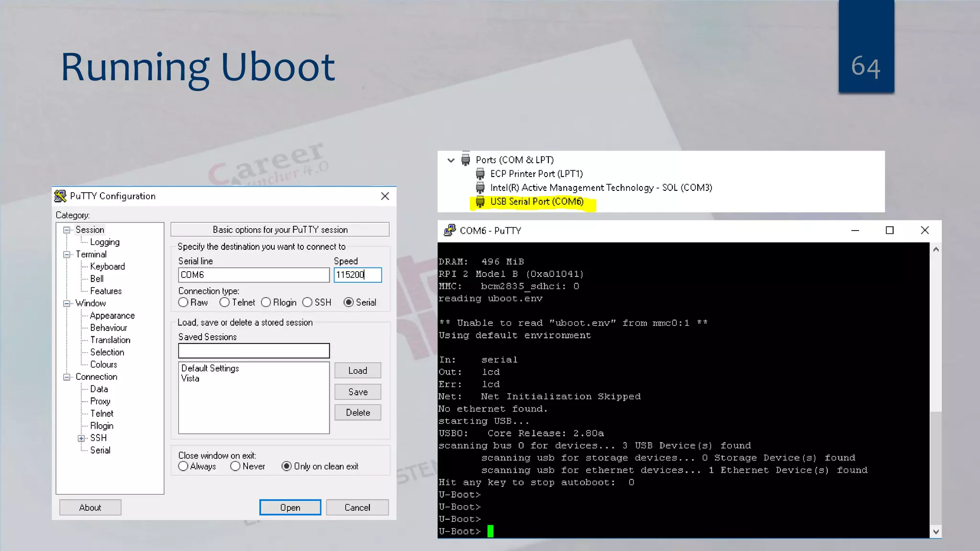The image size is (980, 551).
Task: Open the Bell settings category
Action: coord(97,279)
